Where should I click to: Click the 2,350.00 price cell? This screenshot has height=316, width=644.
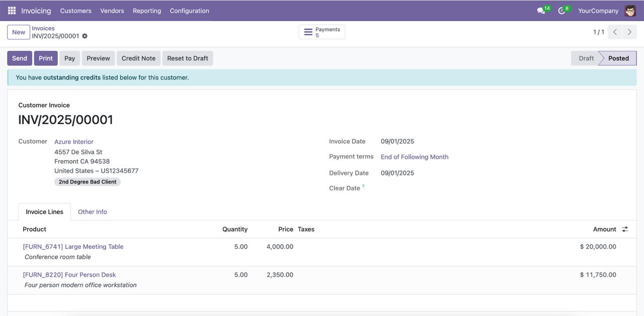[x=280, y=275]
